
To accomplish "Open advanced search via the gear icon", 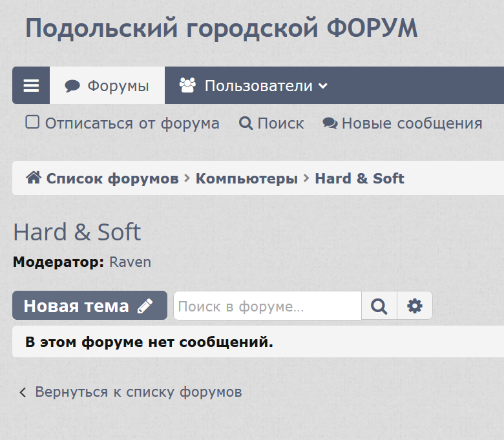I will point(414,306).
